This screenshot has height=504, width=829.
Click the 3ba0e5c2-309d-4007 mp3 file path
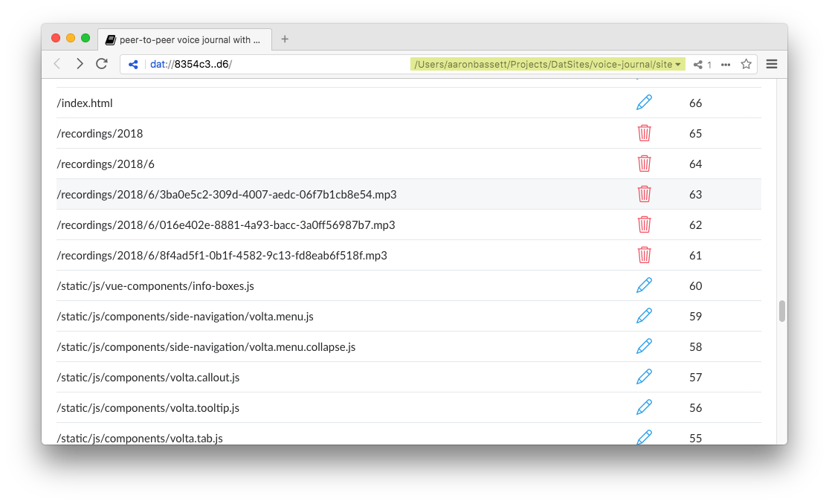point(227,195)
